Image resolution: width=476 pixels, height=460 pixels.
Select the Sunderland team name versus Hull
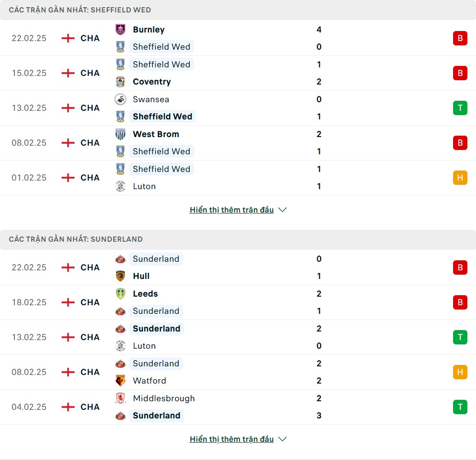pyautogui.click(x=156, y=259)
